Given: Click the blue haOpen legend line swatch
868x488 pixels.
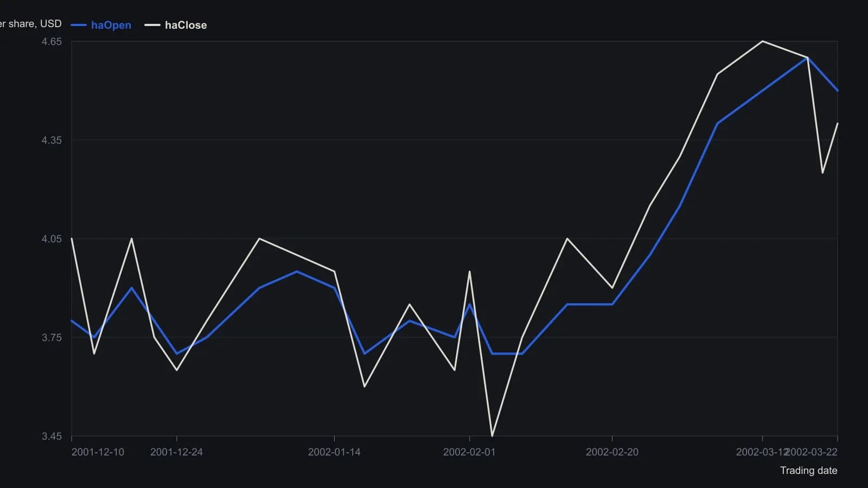Looking at the screenshot, I should point(79,25).
